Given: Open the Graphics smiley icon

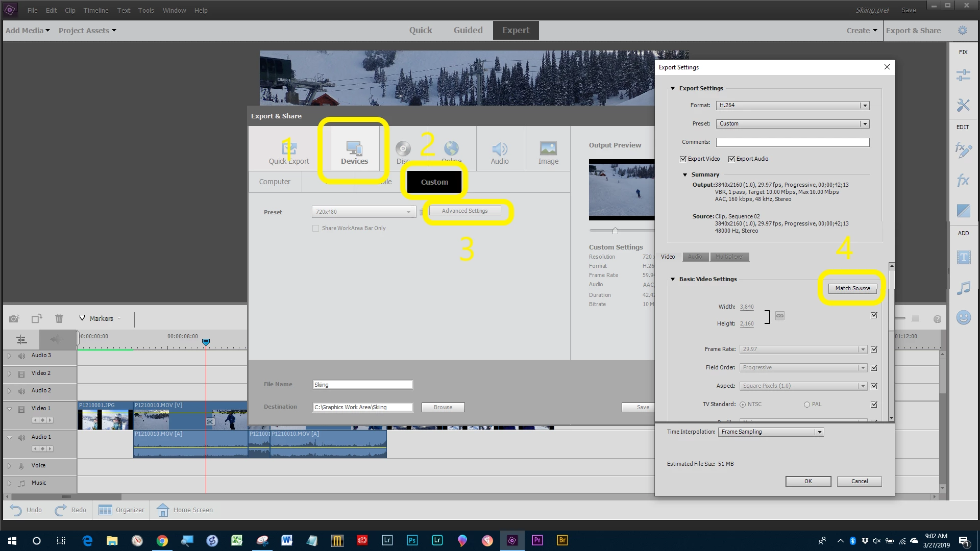Looking at the screenshot, I should [963, 317].
